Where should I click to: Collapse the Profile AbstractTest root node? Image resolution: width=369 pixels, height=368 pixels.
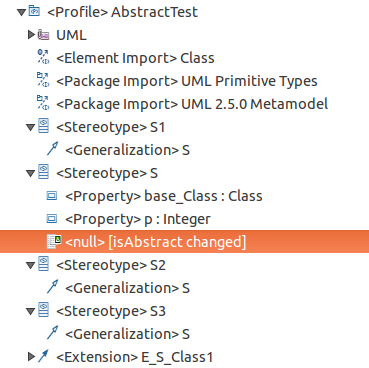22,13
